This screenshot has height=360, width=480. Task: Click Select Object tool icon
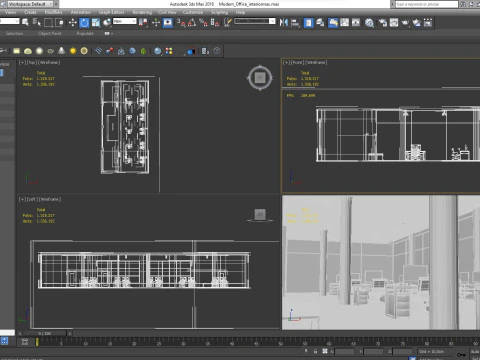point(25,22)
